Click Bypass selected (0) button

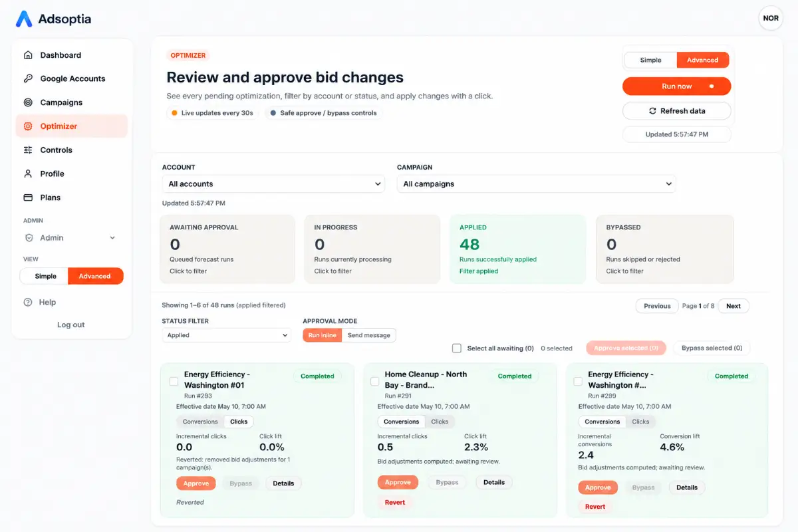click(712, 348)
